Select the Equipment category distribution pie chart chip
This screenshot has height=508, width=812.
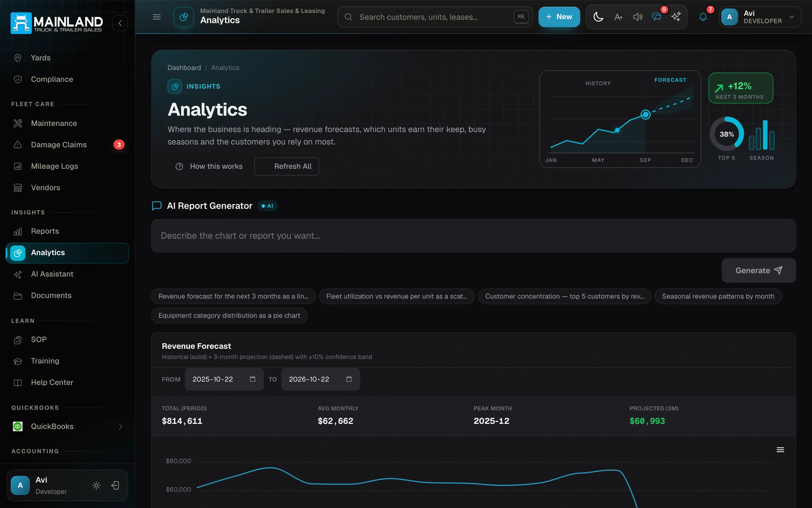(229, 316)
